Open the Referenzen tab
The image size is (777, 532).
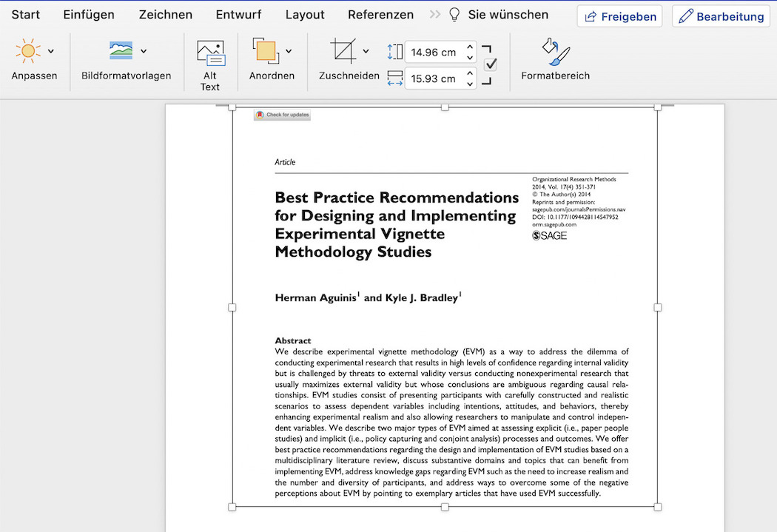[380, 15]
